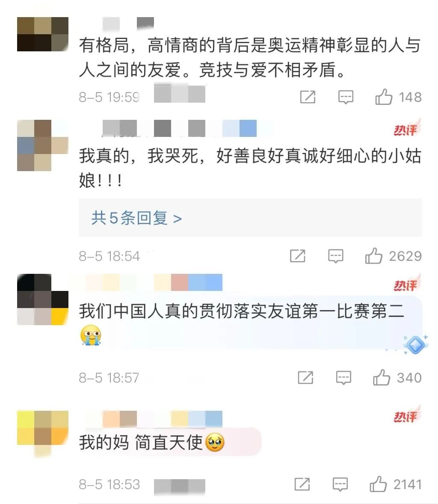
Task: Reply to the 8-5 18:54 comment
Action: [336, 256]
